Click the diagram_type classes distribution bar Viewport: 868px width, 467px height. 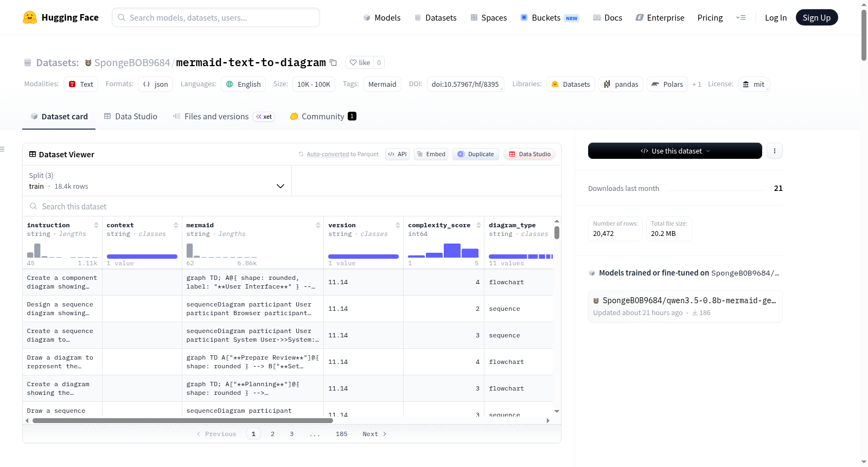click(521, 257)
